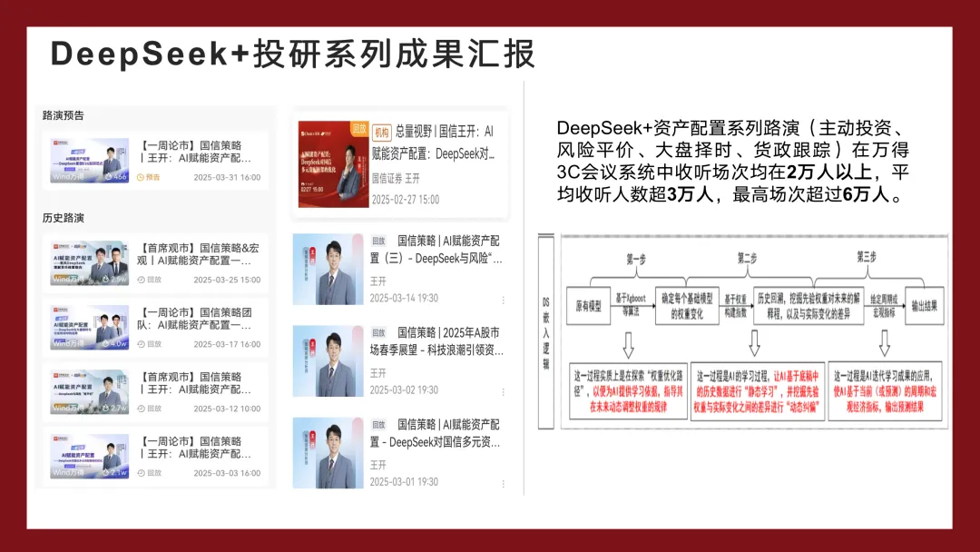This screenshot has width=980, height=552.
Task: Click the date 2025-03-02 19:30
Action: pyautogui.click(x=404, y=390)
